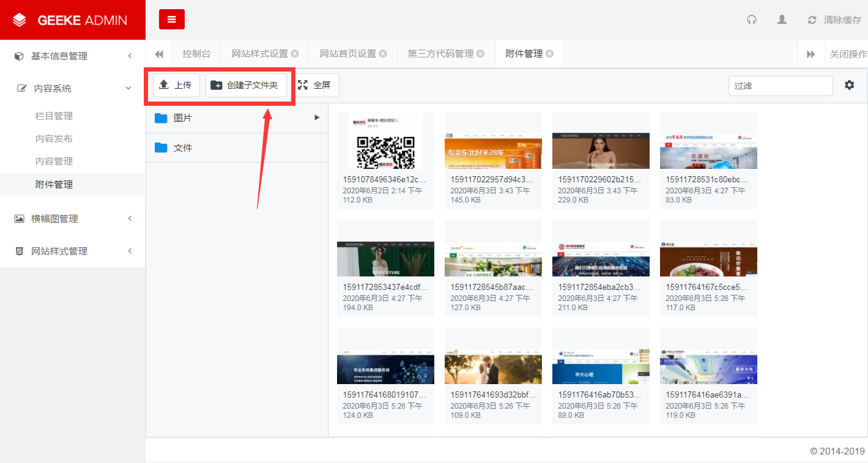The height and width of the screenshot is (463, 868).
Task: Click 基本信息管理 cube icon
Action: pyautogui.click(x=19, y=56)
